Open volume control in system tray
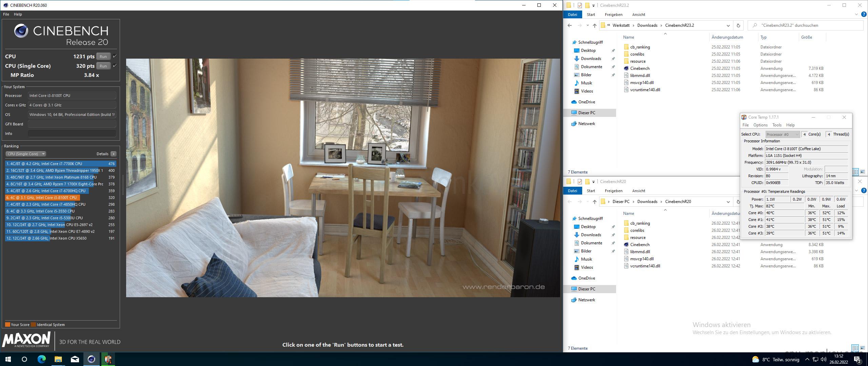 (x=824, y=359)
